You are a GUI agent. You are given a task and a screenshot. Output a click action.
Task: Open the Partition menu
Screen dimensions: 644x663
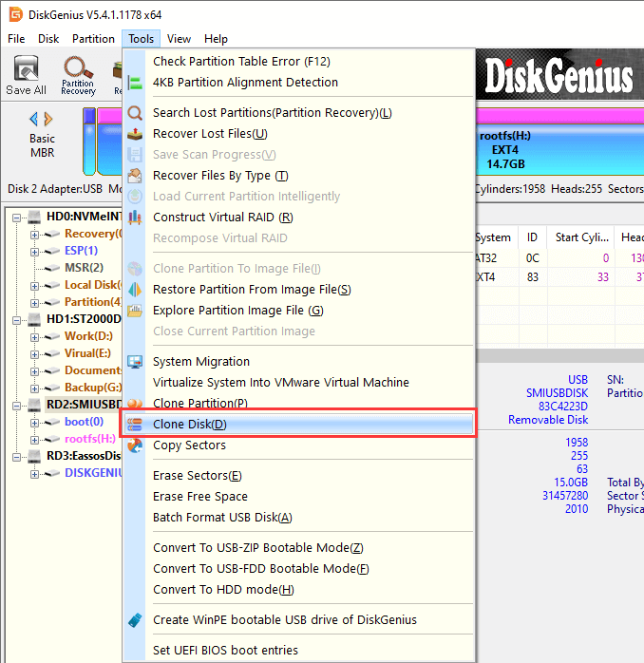point(93,39)
